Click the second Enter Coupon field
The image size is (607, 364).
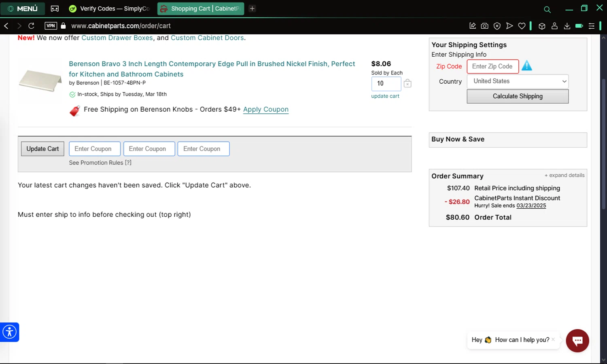pyautogui.click(x=149, y=149)
